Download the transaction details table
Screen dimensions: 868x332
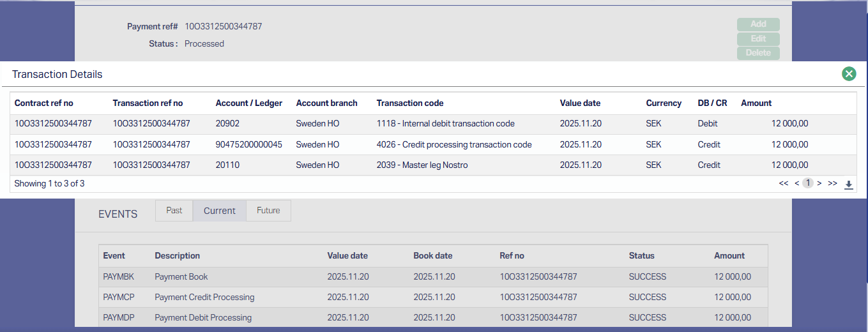(848, 185)
